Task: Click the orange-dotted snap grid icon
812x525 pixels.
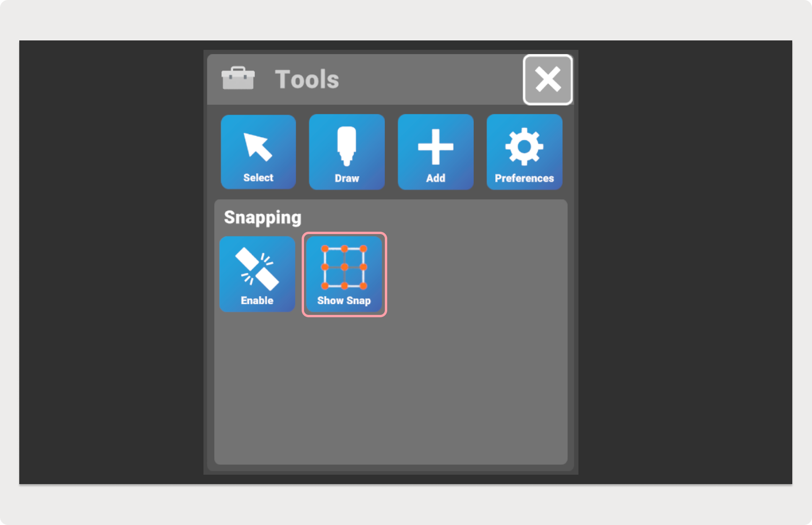Action: point(344,267)
